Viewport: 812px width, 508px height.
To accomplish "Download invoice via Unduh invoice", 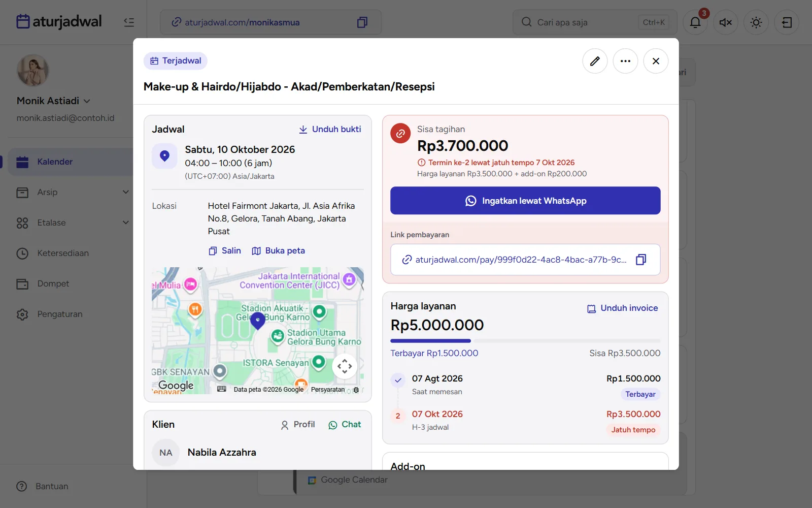I will [x=622, y=308].
